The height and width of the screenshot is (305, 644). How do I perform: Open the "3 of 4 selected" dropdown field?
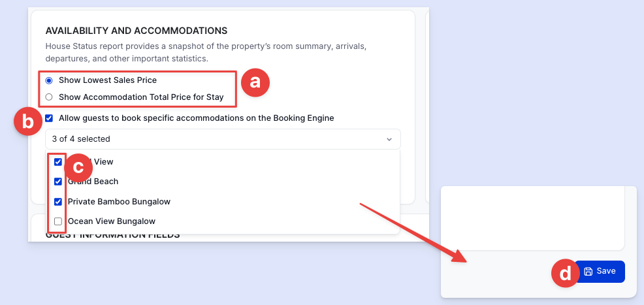pos(223,139)
